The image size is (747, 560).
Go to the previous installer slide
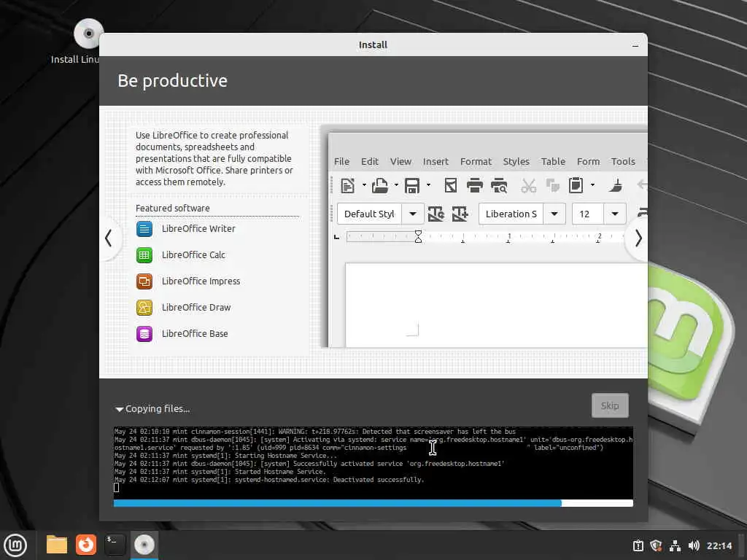(109, 238)
